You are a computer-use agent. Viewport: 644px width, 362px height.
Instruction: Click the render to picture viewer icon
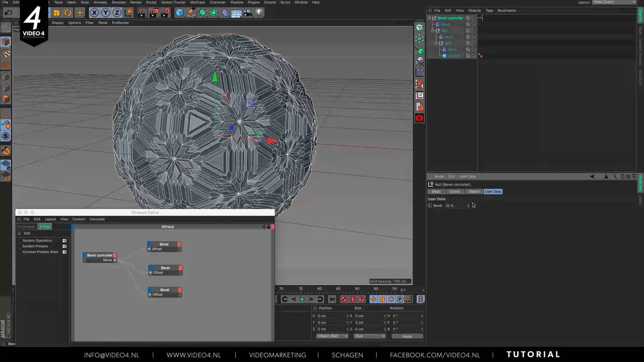[x=153, y=13]
